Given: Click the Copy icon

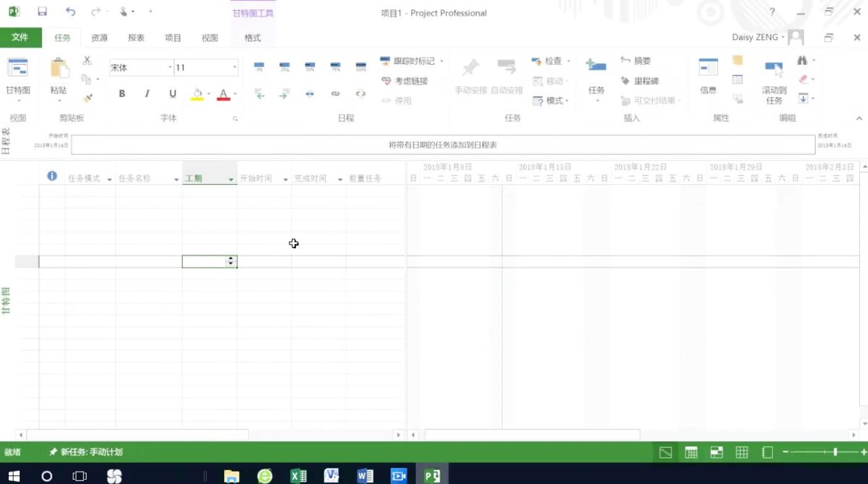Looking at the screenshot, I should 87,79.
